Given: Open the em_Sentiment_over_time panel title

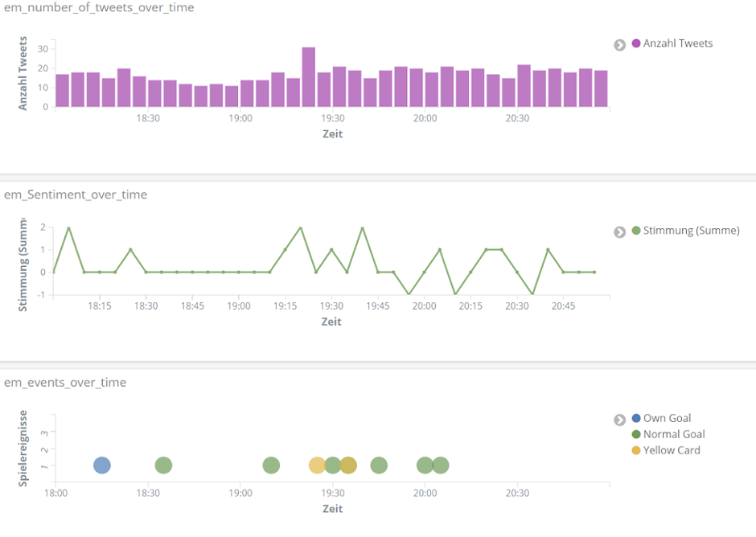Looking at the screenshot, I should tap(76, 195).
